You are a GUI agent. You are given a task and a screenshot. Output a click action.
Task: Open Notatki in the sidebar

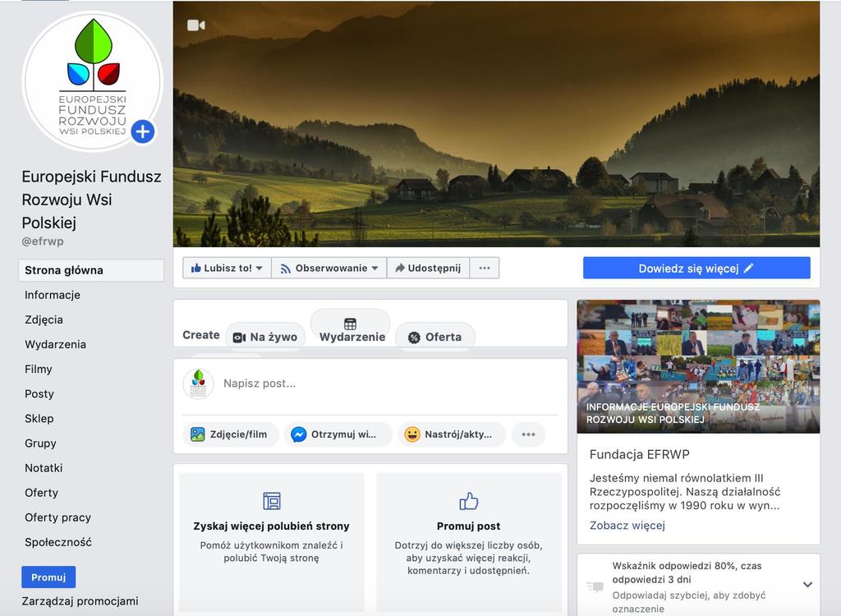click(44, 468)
